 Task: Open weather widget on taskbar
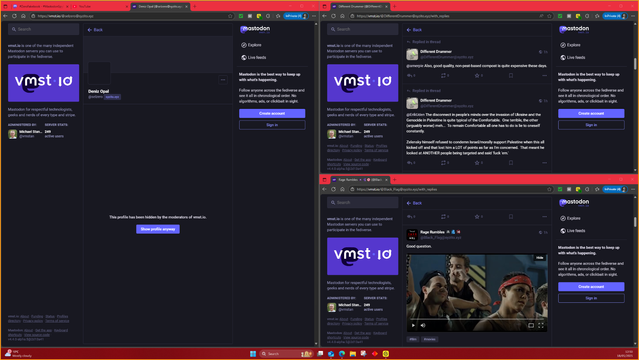coord(18,353)
